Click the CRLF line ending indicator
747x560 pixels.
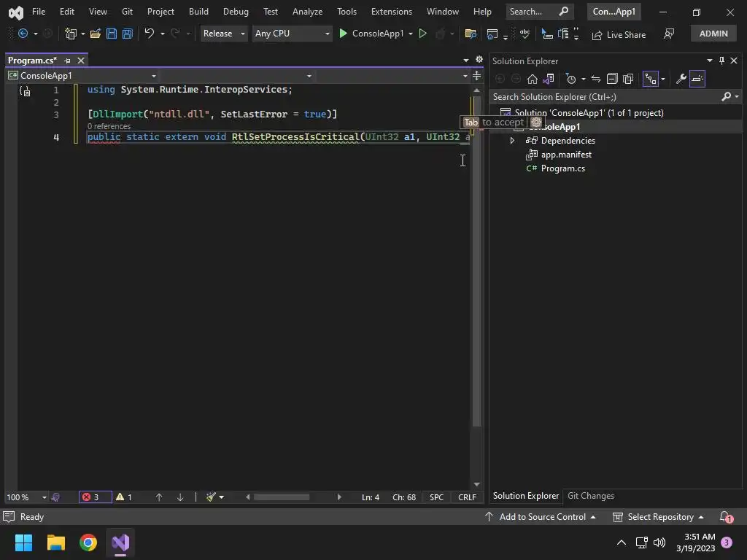pos(467,497)
